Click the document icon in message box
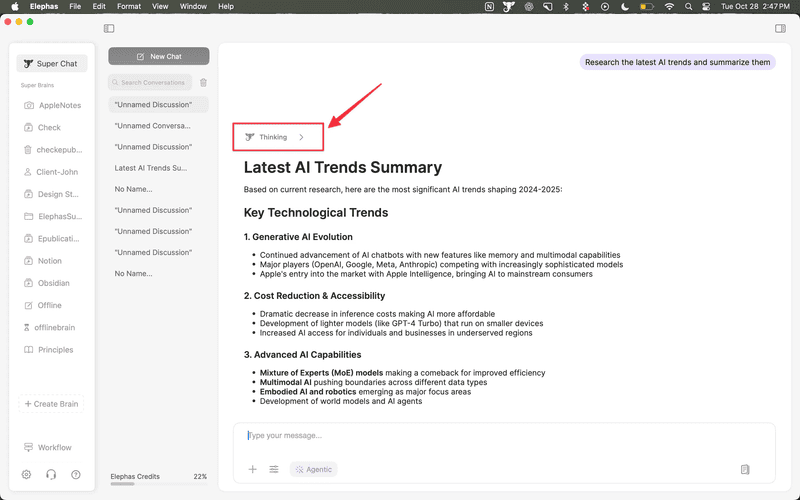The image size is (800, 500). coord(745,469)
